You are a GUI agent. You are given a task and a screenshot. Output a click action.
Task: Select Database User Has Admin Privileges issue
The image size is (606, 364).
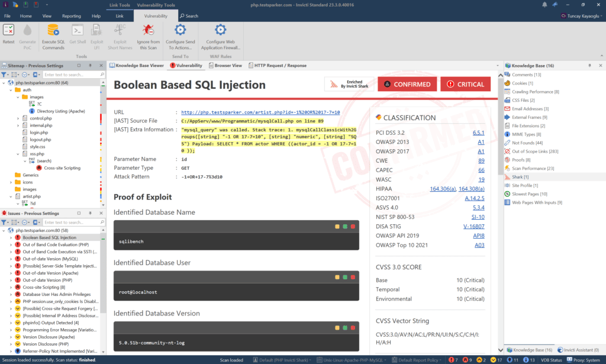(56, 294)
